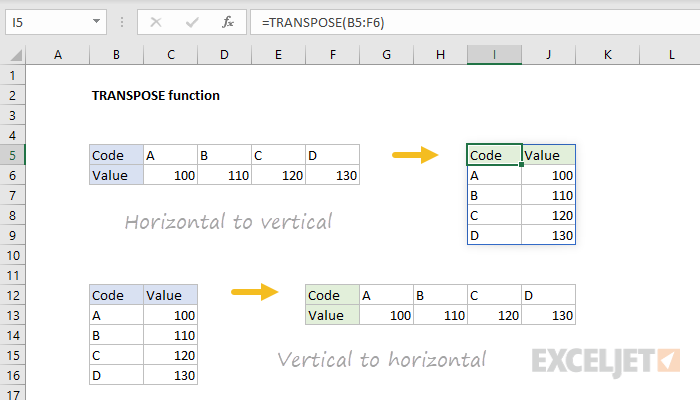
Task: Click cell F13 containing 'Value'
Action: pos(333,316)
